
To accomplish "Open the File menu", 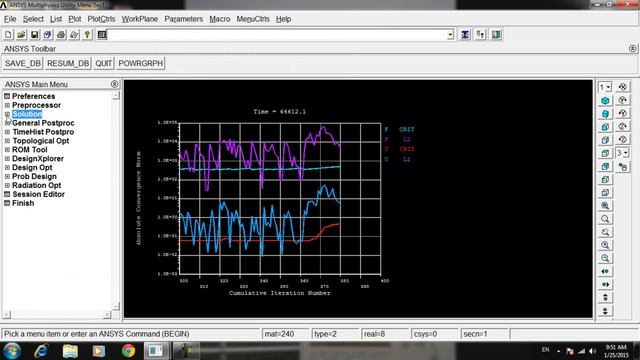I will (x=10, y=19).
